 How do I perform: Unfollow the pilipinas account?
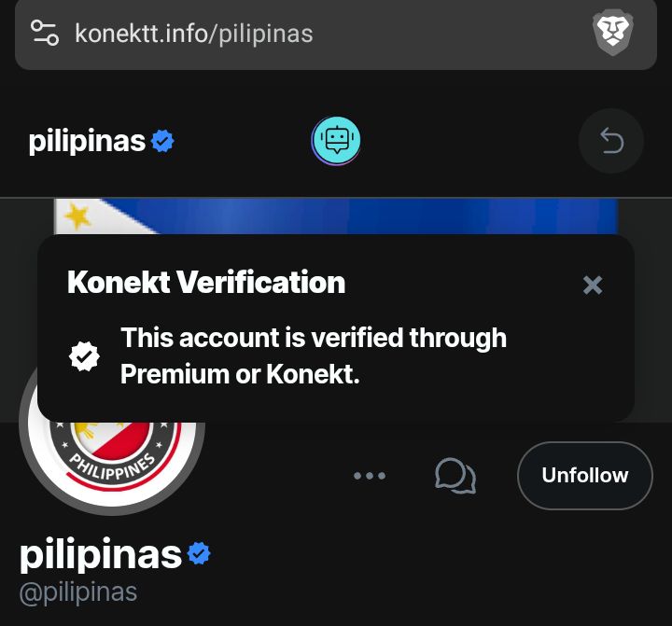tap(585, 476)
